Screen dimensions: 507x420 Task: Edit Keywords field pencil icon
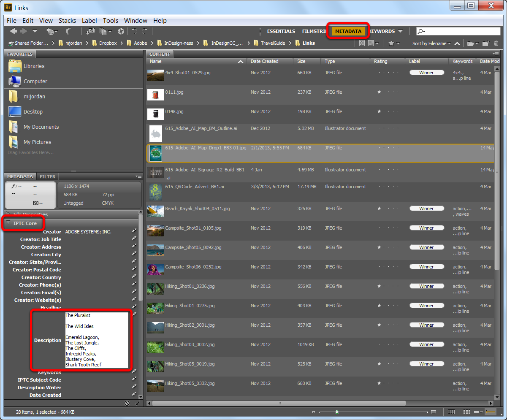click(134, 371)
